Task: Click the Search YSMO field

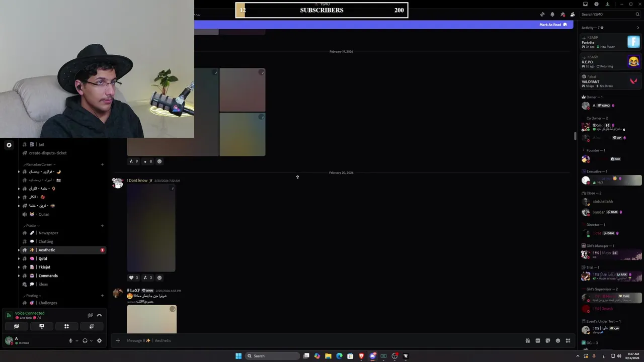Action: pyautogui.click(x=610, y=15)
